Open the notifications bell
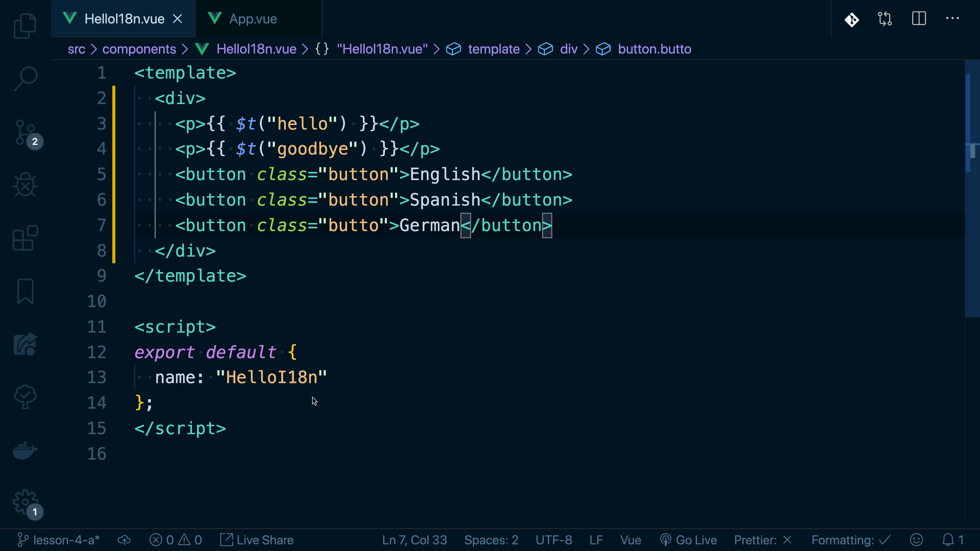Viewport: 980px width, 551px height. [x=953, y=540]
